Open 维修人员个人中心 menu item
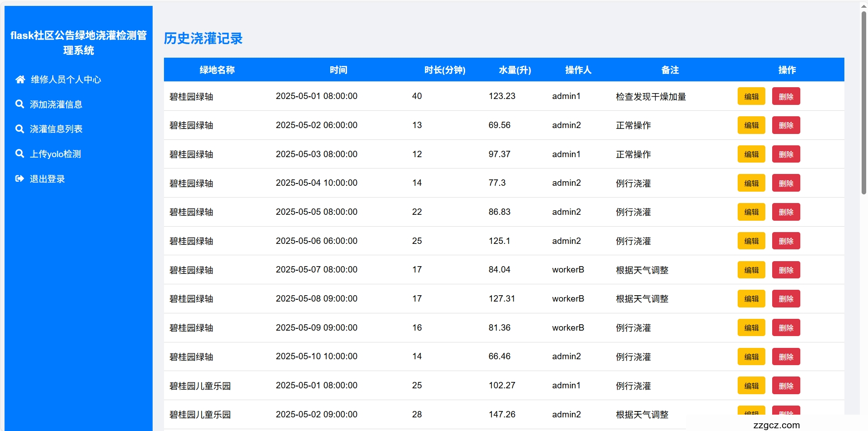 (x=66, y=79)
